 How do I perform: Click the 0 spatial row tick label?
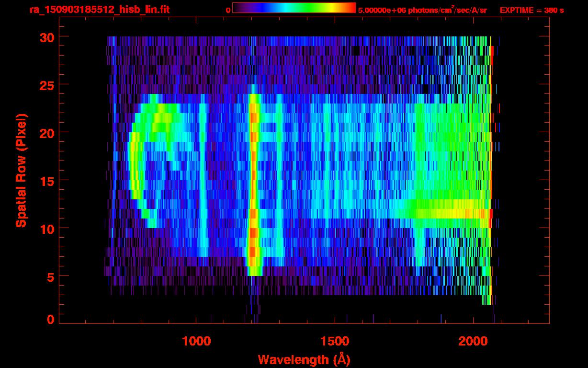pyautogui.click(x=51, y=319)
